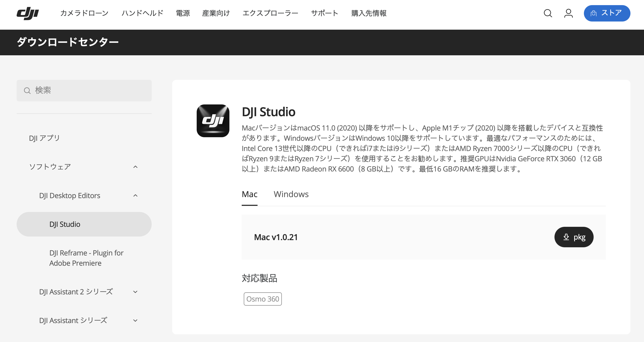Collapse DJI Desktop Editors chevron
The image size is (644, 342).
pos(136,196)
